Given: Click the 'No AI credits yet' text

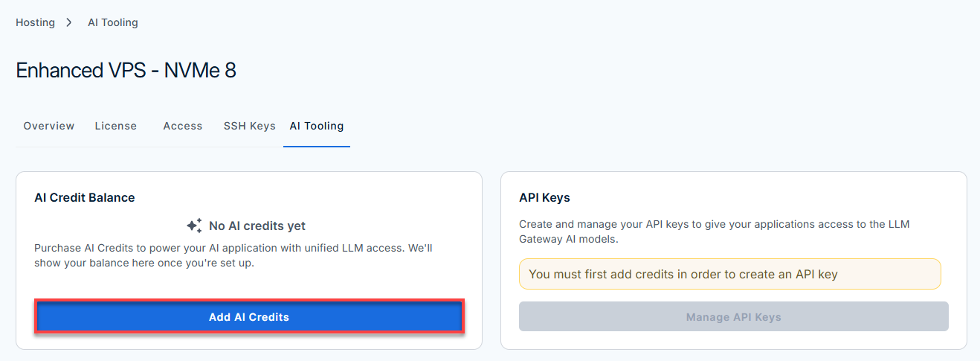Looking at the screenshot, I should click(x=257, y=226).
